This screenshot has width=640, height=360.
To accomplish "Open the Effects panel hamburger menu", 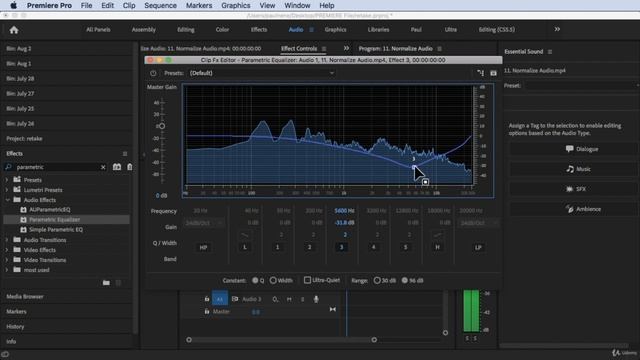I will [125, 154].
